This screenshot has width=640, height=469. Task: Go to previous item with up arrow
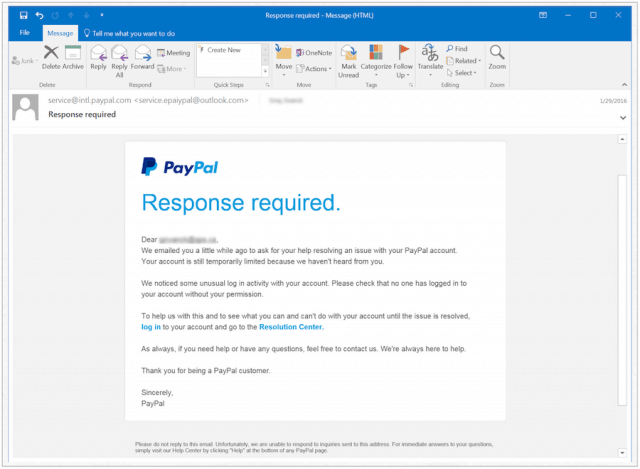(71, 15)
